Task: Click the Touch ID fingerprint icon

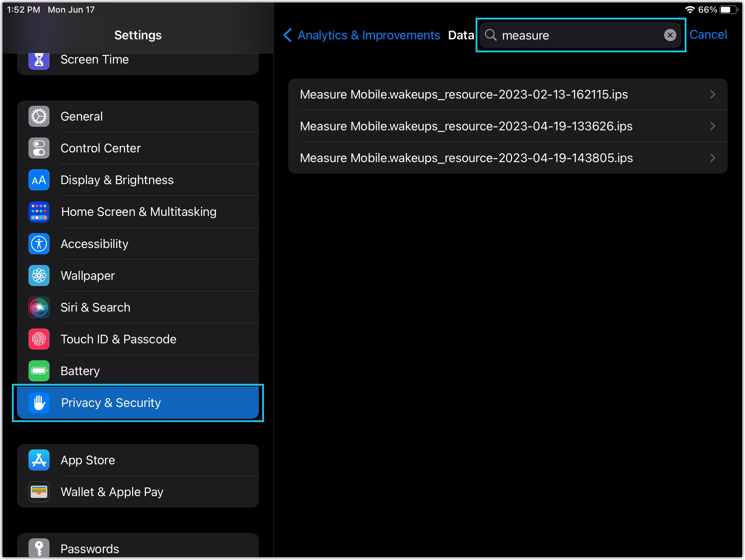Action: tap(39, 339)
